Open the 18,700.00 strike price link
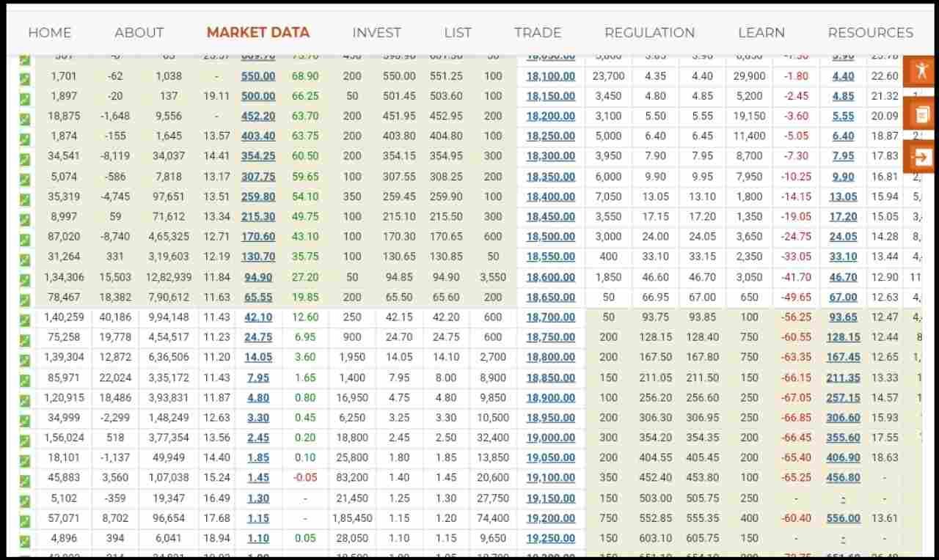 point(551,317)
